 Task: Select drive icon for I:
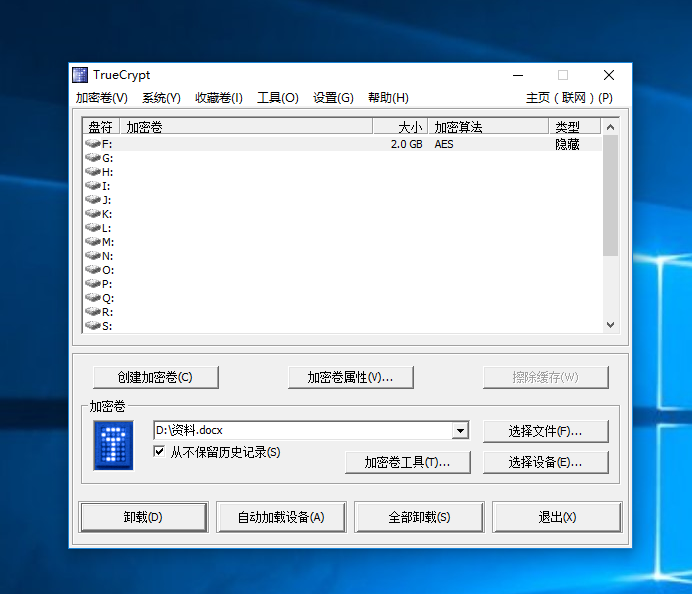coord(93,185)
